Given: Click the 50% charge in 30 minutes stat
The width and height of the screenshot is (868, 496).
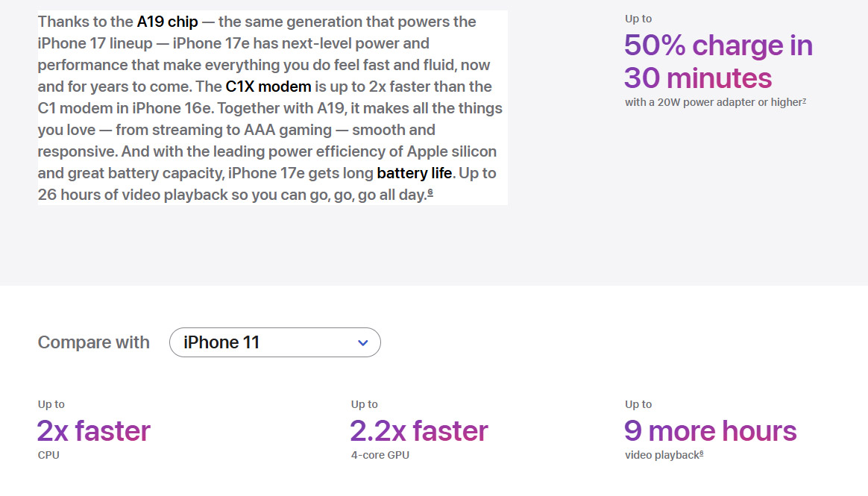Looking at the screenshot, I should pyautogui.click(x=717, y=62).
